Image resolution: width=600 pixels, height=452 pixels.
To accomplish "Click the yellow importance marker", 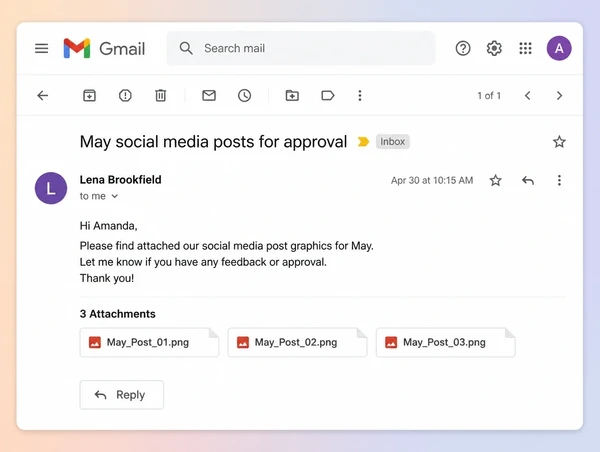I will pyautogui.click(x=363, y=142).
